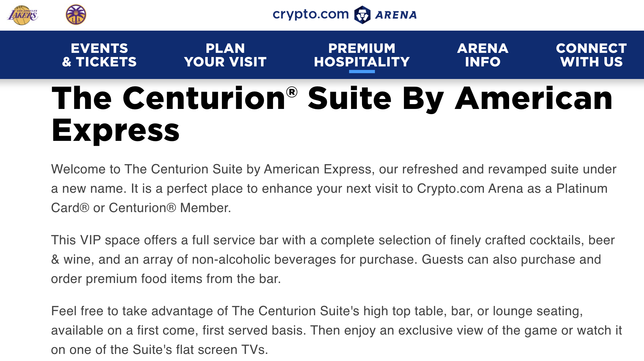The height and width of the screenshot is (361, 644).
Task: Click PLAN YOUR VISIT navigation link
Action: pyautogui.click(x=225, y=55)
